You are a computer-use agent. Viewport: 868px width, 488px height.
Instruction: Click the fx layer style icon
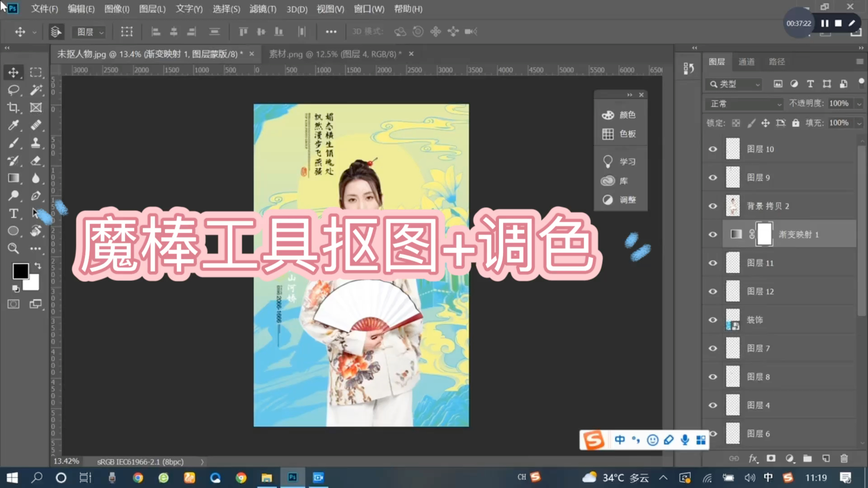click(x=753, y=458)
